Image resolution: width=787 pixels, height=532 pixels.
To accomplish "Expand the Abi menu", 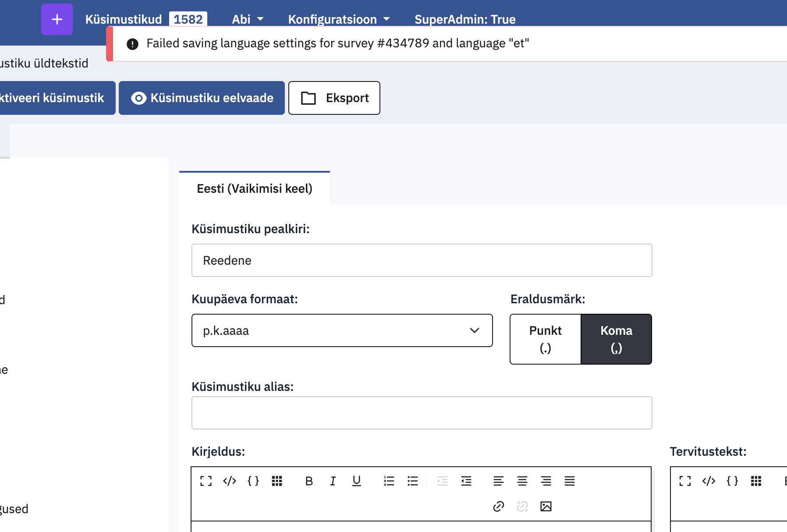I will coord(248,19).
